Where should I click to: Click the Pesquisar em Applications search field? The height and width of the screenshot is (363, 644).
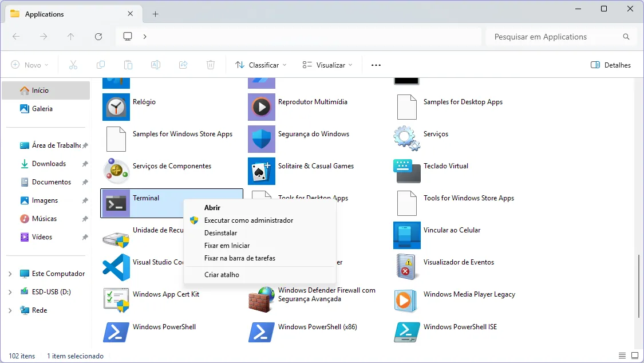[560, 37]
